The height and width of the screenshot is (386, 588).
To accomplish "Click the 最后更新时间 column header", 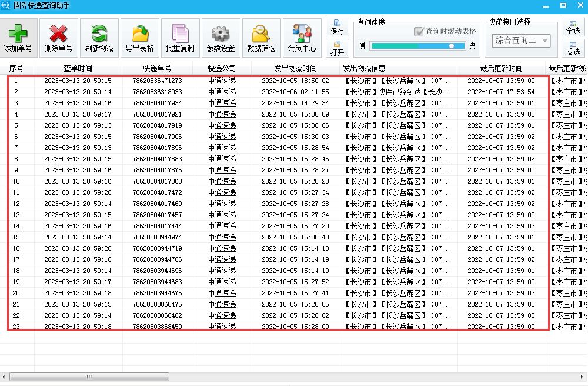I will pos(501,68).
